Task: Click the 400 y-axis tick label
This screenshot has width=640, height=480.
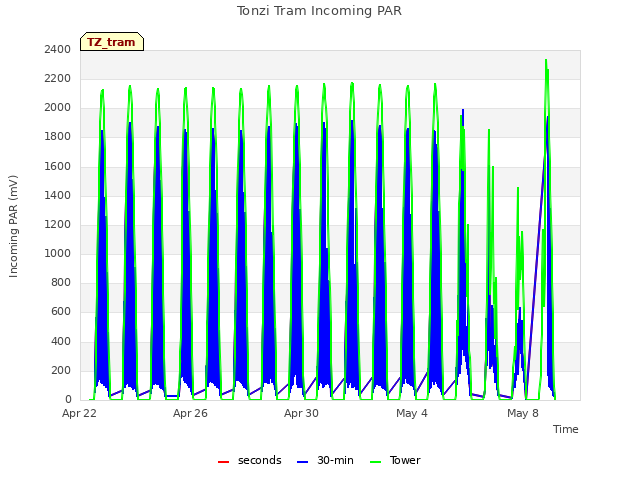Action: point(61,342)
